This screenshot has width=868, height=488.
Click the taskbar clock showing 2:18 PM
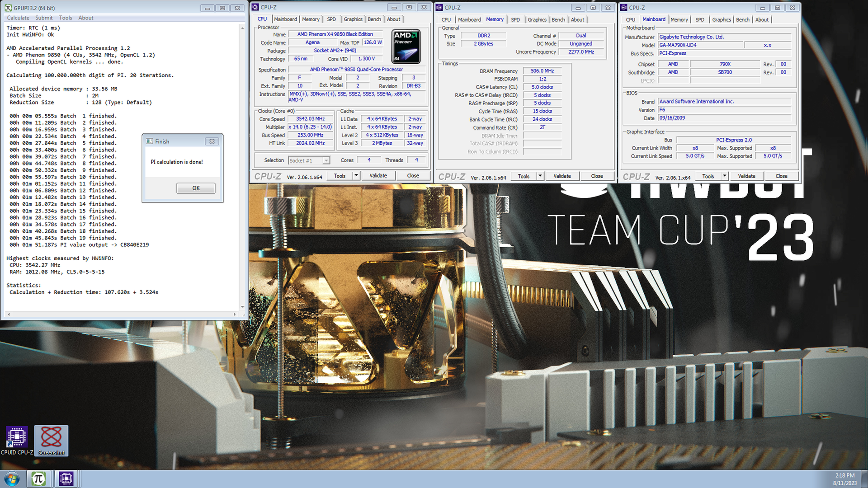[x=844, y=475]
